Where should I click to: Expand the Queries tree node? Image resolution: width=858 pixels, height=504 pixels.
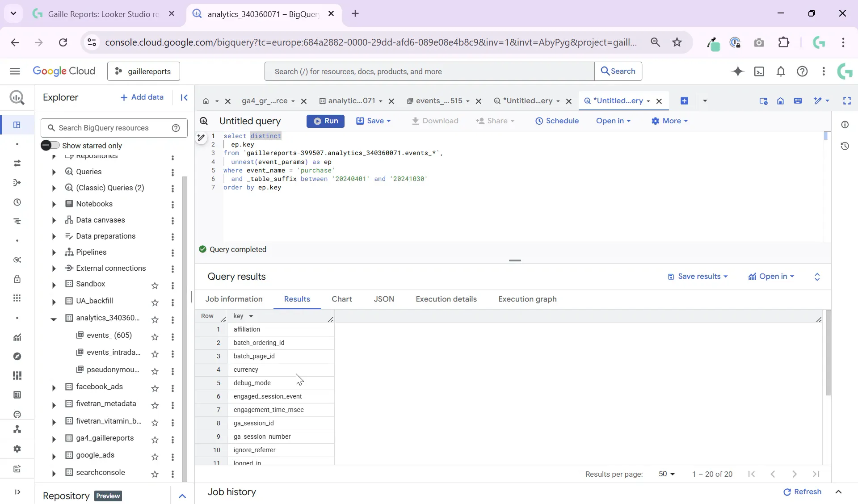(x=54, y=172)
